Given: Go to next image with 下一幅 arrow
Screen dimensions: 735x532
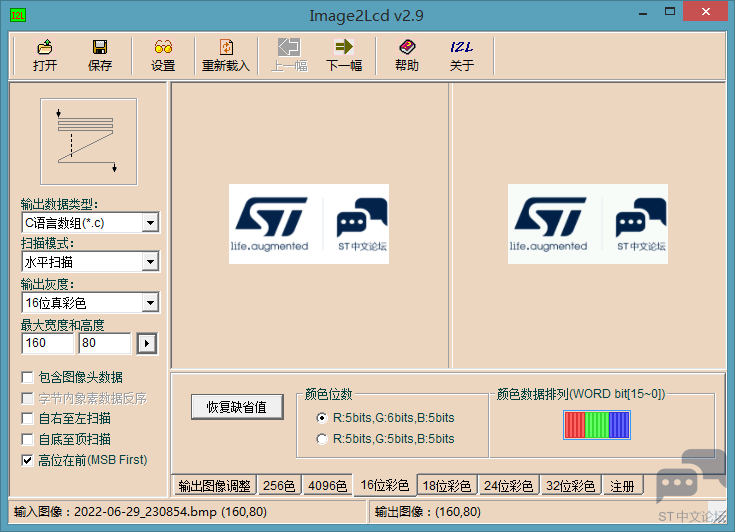Looking at the screenshot, I should tap(344, 55).
